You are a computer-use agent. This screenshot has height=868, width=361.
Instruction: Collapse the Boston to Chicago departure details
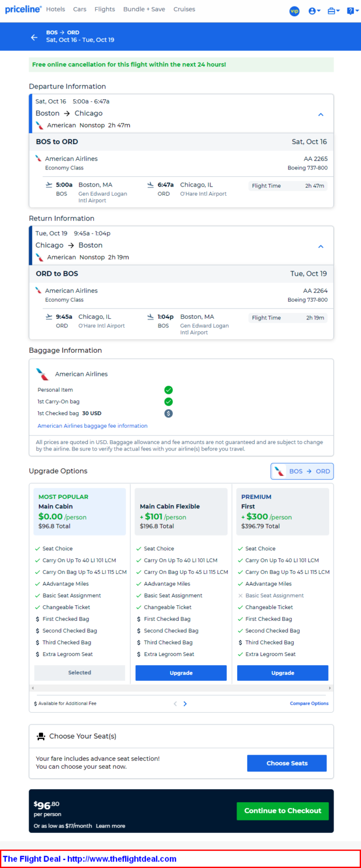[321, 114]
